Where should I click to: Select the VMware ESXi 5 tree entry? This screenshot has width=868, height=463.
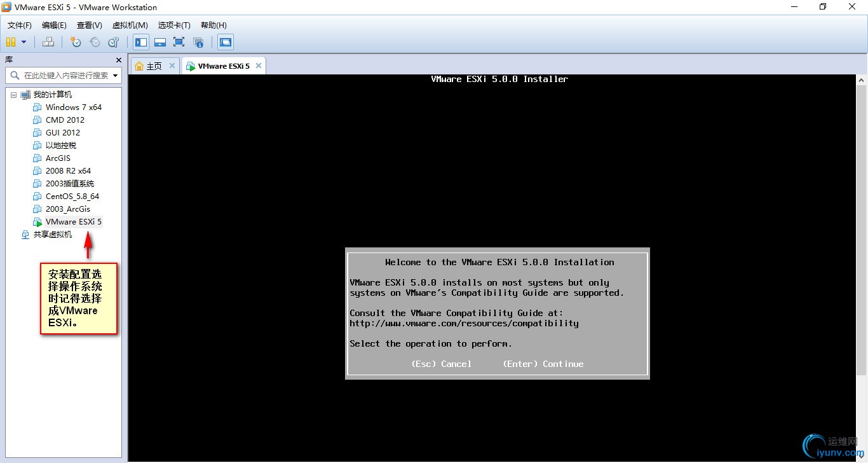click(x=74, y=222)
